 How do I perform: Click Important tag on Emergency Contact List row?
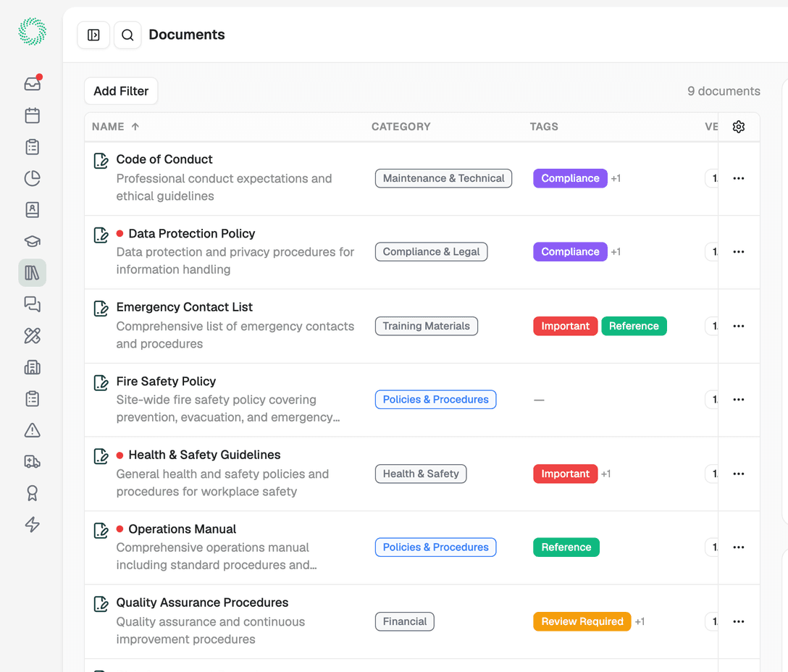click(x=566, y=326)
